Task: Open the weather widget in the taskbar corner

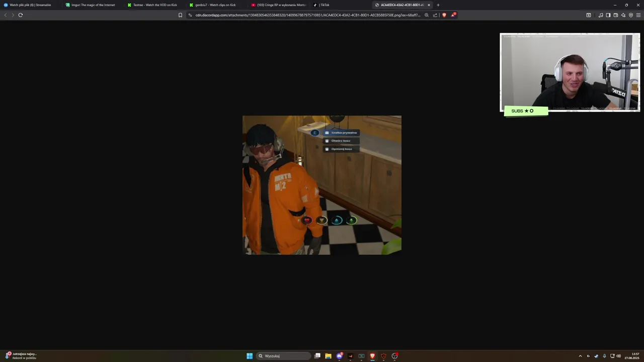Action: (21, 356)
